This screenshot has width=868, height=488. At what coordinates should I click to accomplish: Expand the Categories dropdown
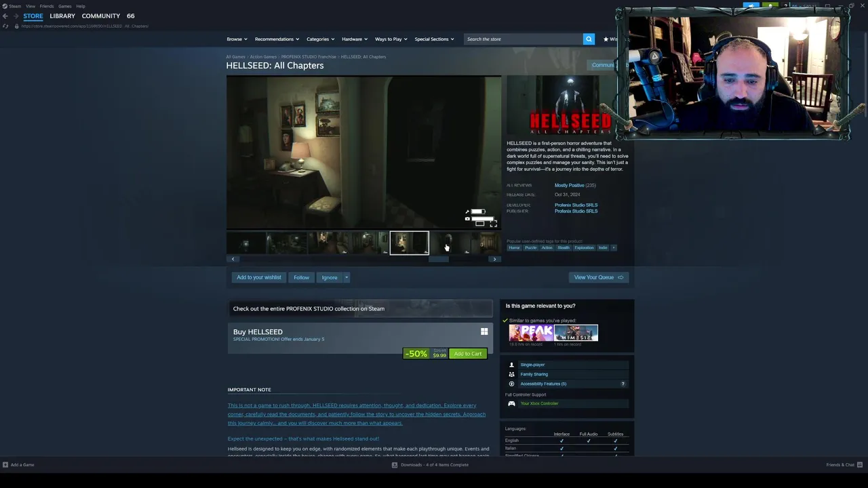(320, 39)
